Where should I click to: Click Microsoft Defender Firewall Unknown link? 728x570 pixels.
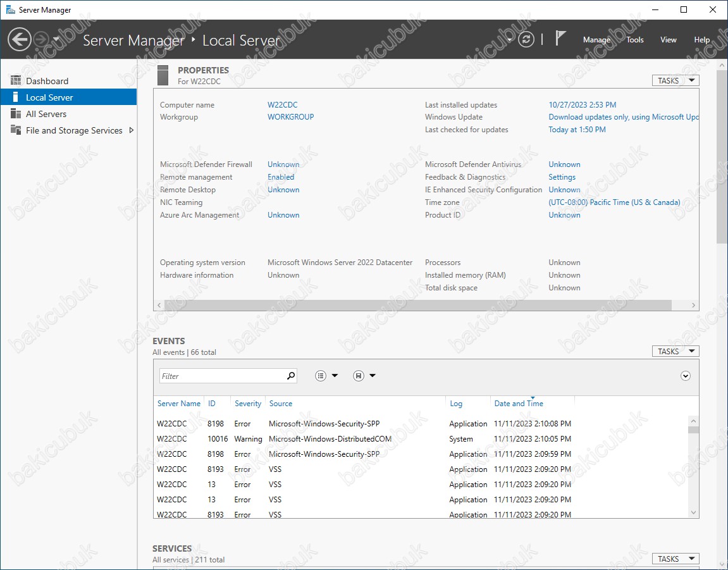click(283, 164)
